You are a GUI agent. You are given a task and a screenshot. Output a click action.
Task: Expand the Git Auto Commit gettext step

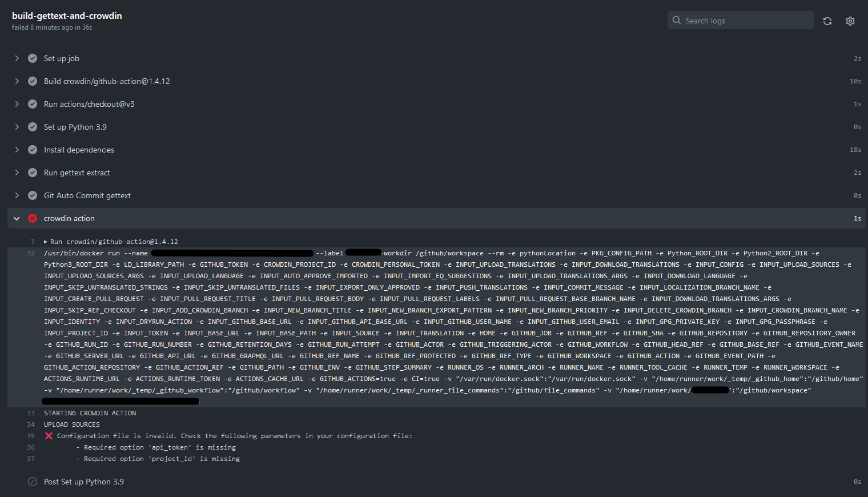tap(17, 195)
